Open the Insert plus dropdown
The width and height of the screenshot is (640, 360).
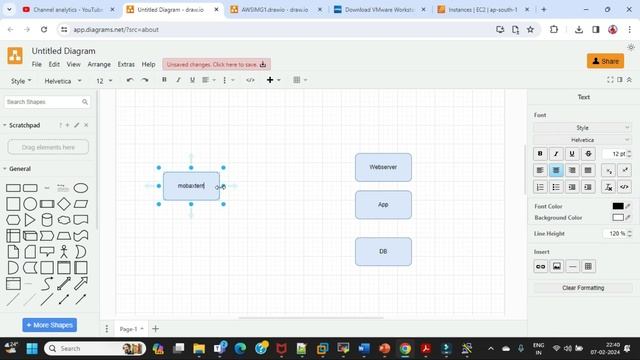coord(273,80)
